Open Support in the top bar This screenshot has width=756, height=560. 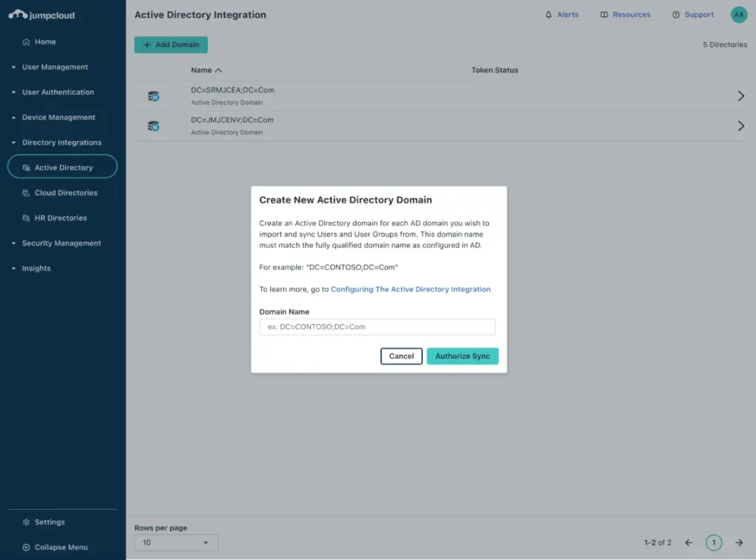698,15
